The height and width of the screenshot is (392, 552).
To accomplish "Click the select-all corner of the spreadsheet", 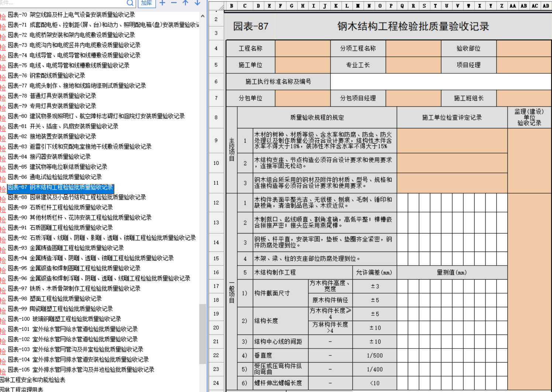I will point(221,6).
